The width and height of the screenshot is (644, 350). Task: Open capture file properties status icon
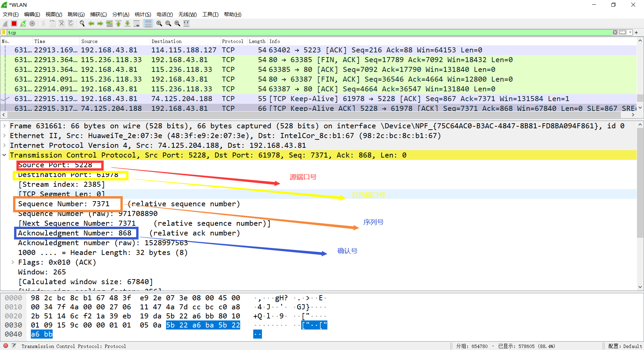point(14,346)
